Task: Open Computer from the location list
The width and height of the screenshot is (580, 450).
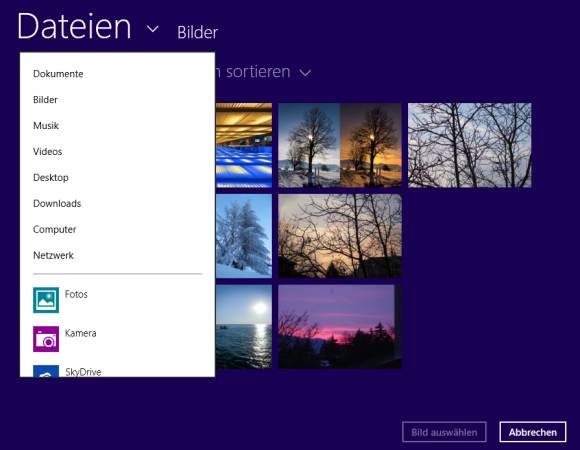Action: (54, 229)
